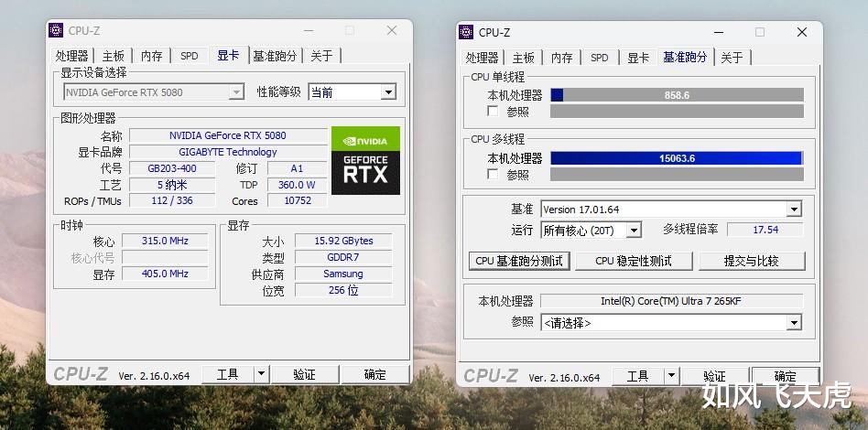Open 关于 tab in left window

tap(321, 56)
